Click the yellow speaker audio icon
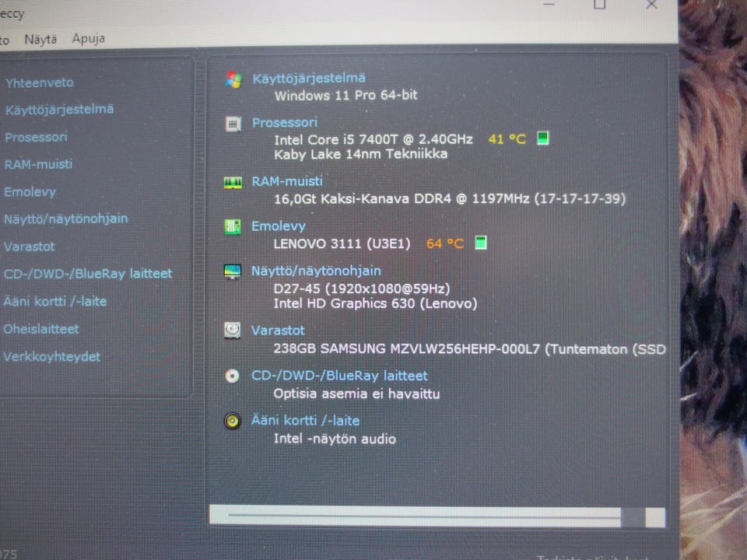Image resolution: width=747 pixels, height=560 pixels. tap(232, 421)
